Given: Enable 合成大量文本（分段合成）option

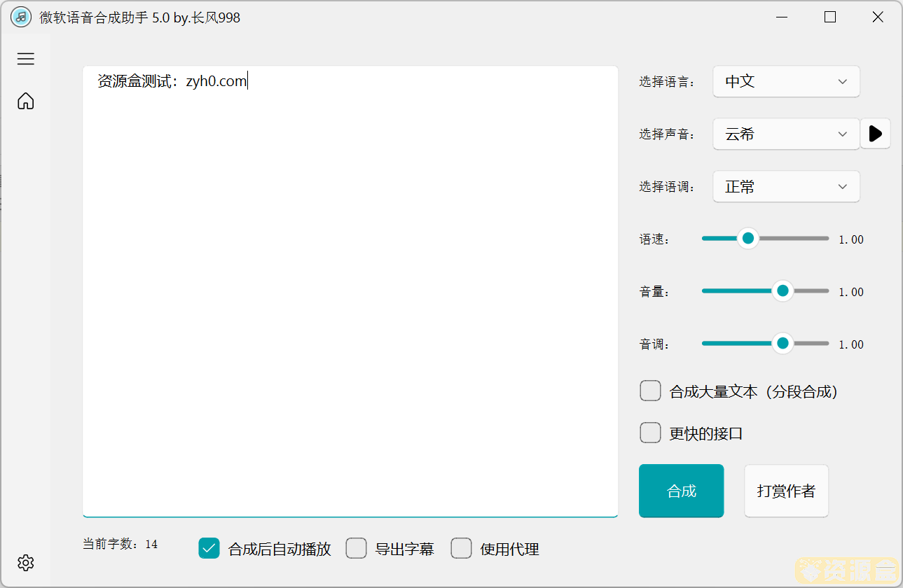Looking at the screenshot, I should point(650,391).
